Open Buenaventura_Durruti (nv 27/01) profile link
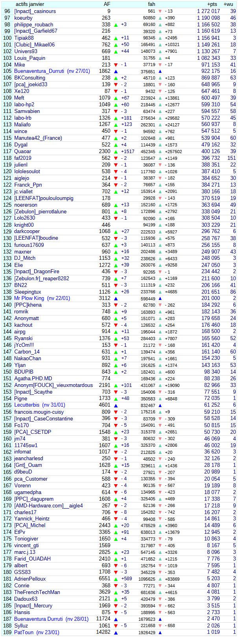The height and width of the screenshot is (644, 238). (52, 71)
